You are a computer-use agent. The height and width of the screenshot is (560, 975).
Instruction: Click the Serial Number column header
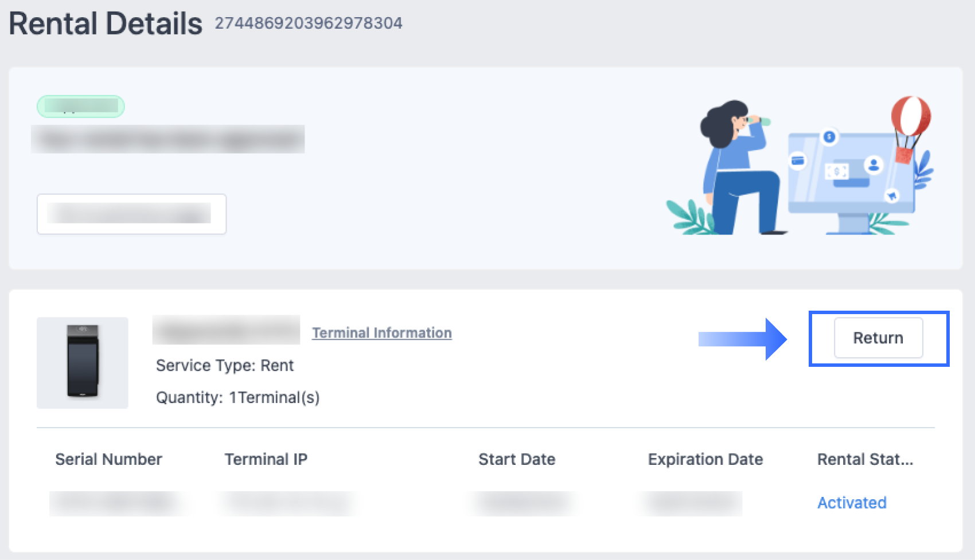click(108, 459)
